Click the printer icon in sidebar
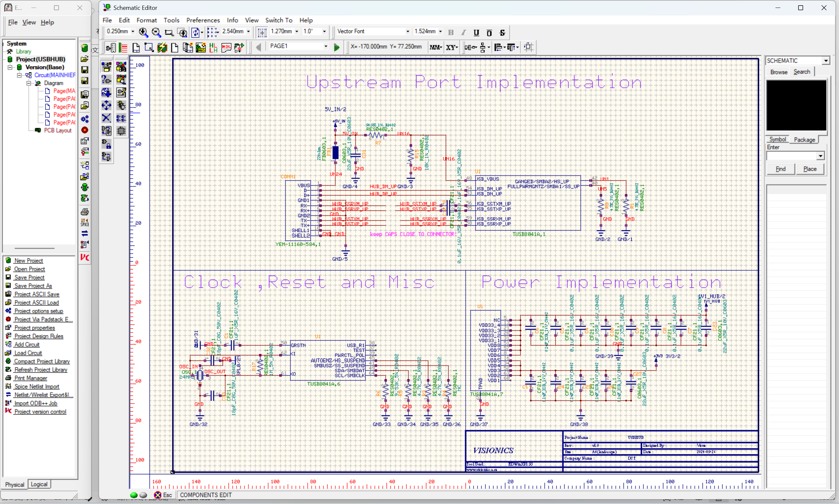Viewport: 839px width, 504px height. (x=85, y=212)
